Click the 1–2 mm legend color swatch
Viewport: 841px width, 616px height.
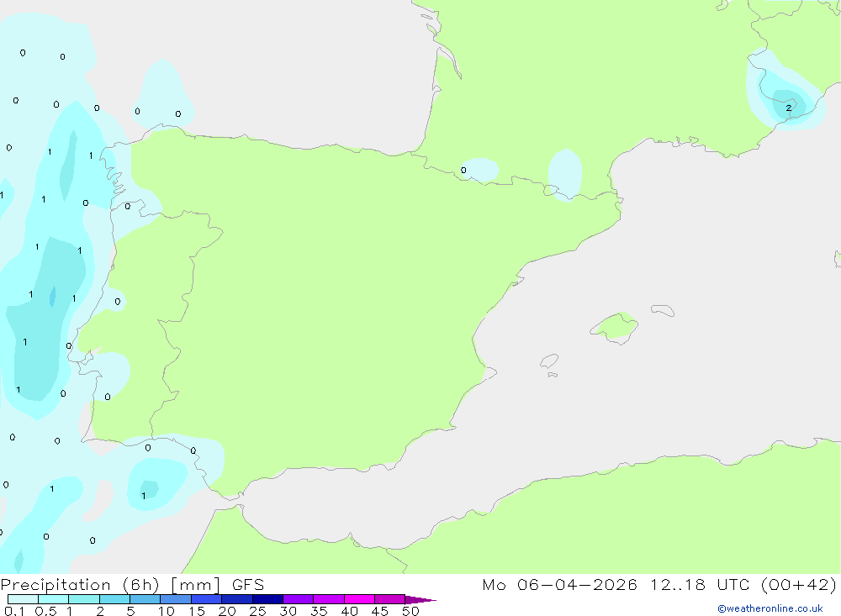pos(83,599)
